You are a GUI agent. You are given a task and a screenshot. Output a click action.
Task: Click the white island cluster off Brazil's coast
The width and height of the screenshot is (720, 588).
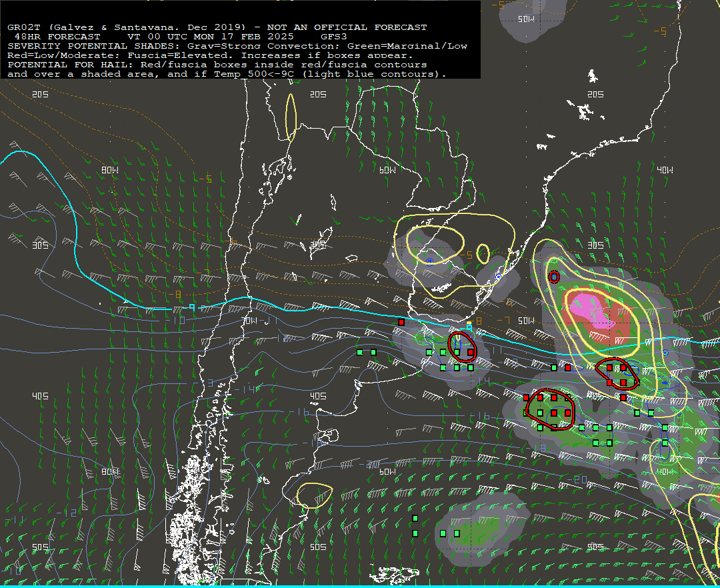pyautogui.click(x=584, y=111)
